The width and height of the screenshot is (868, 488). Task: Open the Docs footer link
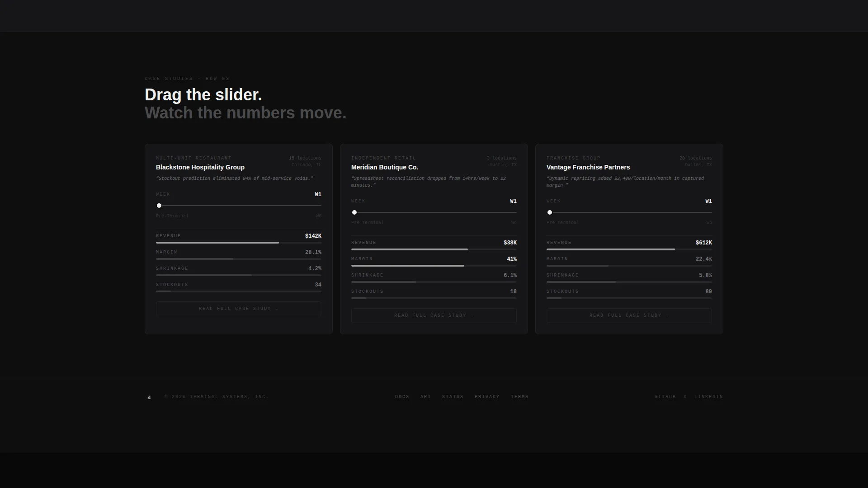[x=402, y=397]
